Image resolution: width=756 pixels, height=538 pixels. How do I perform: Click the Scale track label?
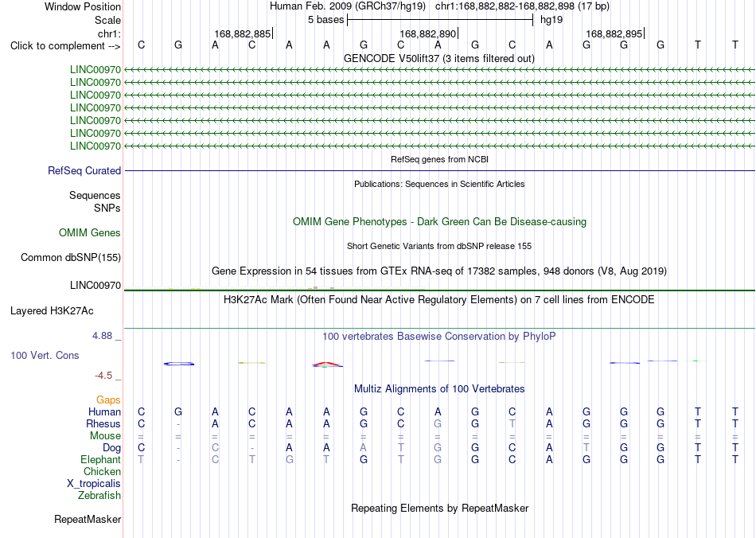click(x=107, y=20)
